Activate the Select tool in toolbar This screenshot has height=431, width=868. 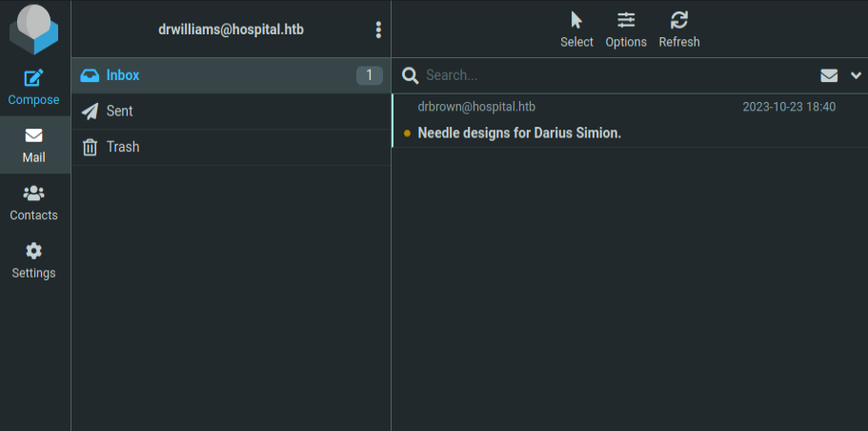pyautogui.click(x=576, y=30)
